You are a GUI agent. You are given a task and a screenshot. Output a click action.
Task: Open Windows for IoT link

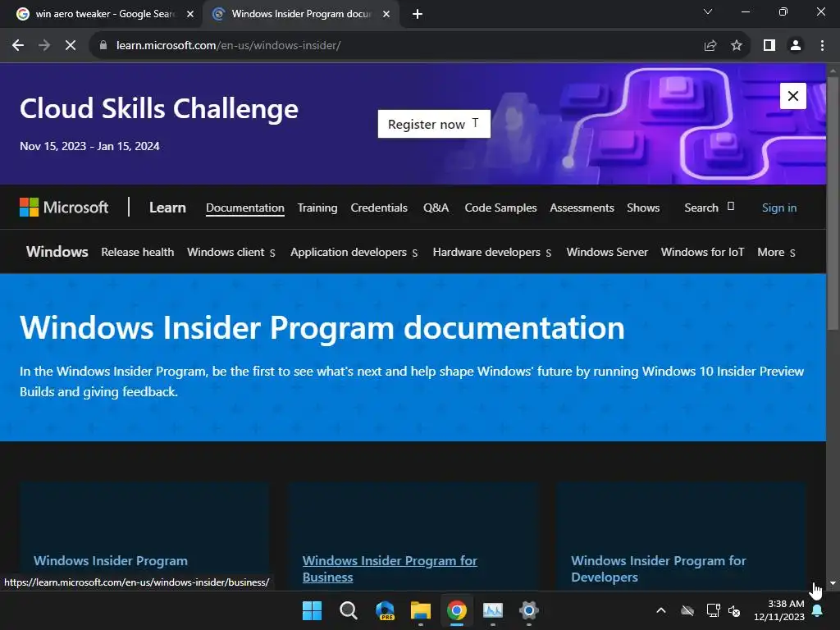702,253
